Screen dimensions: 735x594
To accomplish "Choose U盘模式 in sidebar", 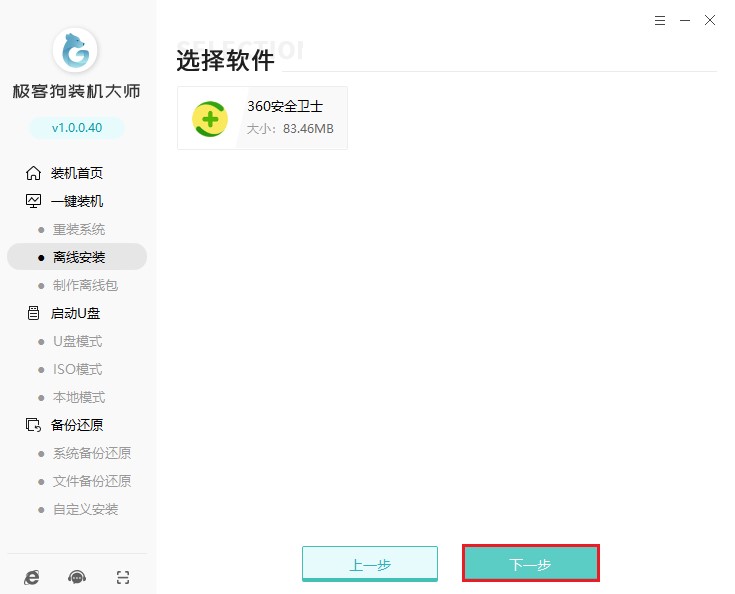I will tap(78, 341).
